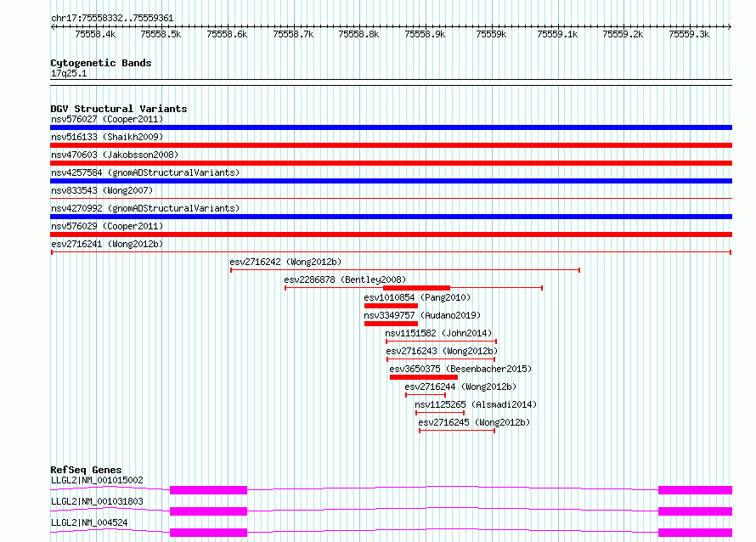The height and width of the screenshot is (542, 756).
Task: Click the blue bar under nsv576027
Action: click(x=391, y=127)
